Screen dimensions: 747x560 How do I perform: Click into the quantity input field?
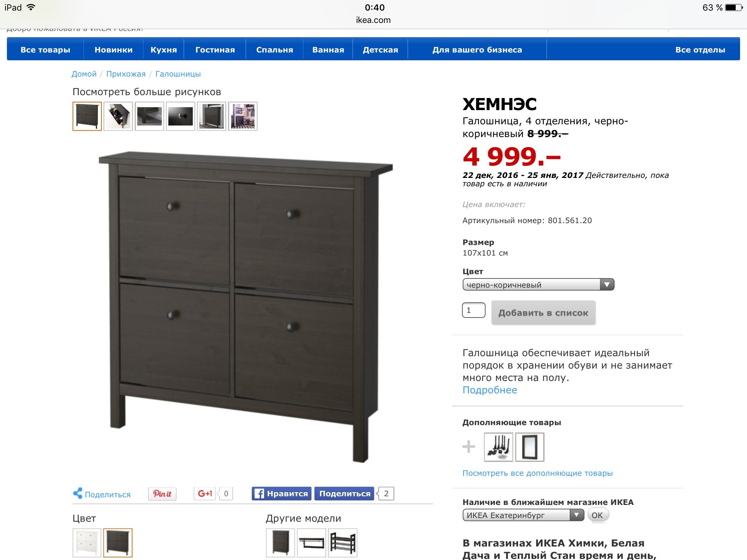click(x=473, y=310)
